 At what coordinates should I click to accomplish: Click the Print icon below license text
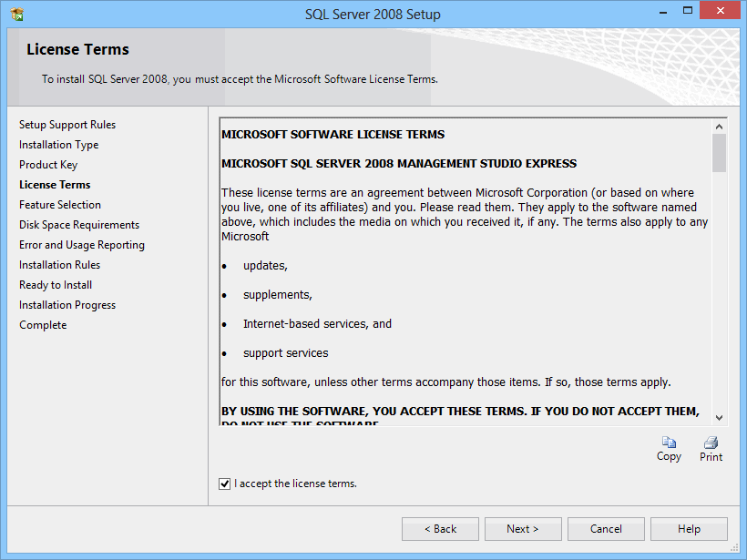pos(711,443)
